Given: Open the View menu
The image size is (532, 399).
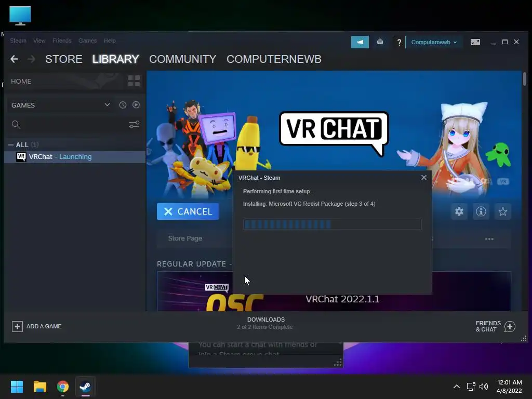Looking at the screenshot, I should (x=39, y=41).
